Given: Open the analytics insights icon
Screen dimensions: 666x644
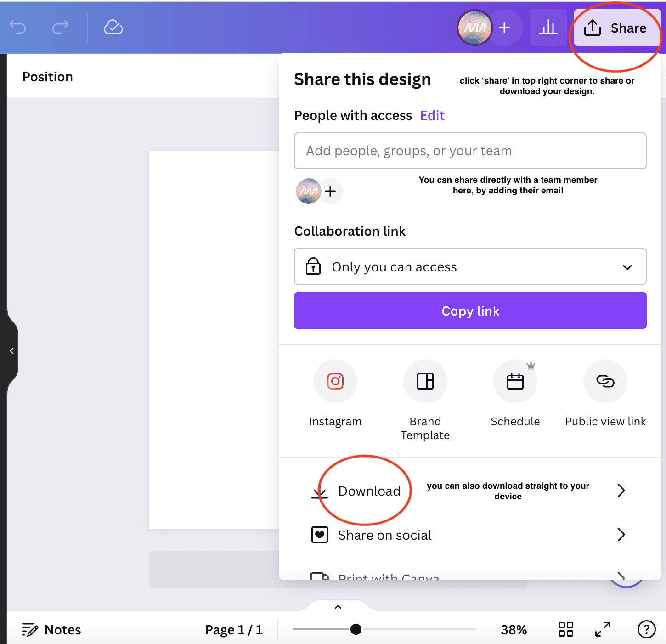Looking at the screenshot, I should pos(547,28).
